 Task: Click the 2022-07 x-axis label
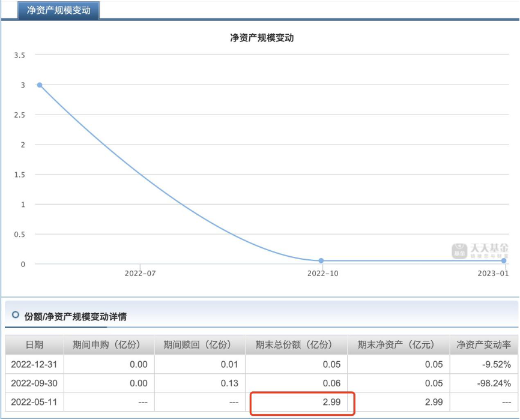pos(140,274)
